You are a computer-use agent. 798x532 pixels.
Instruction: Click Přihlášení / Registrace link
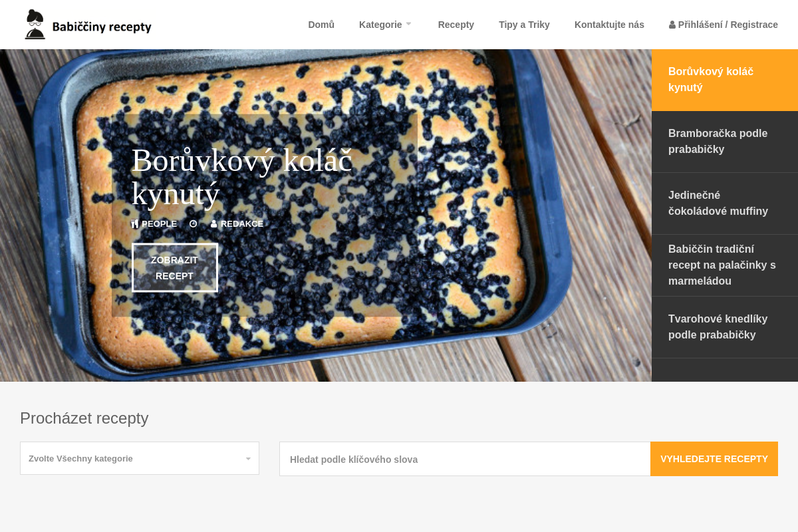[x=728, y=25]
